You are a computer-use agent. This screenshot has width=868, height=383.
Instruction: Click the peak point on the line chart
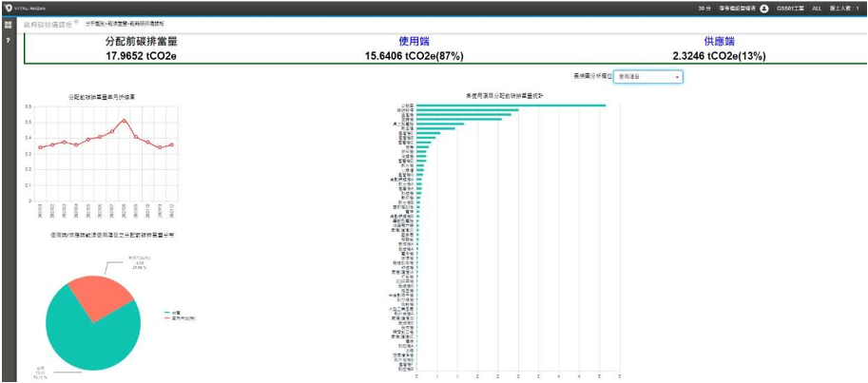click(x=124, y=121)
